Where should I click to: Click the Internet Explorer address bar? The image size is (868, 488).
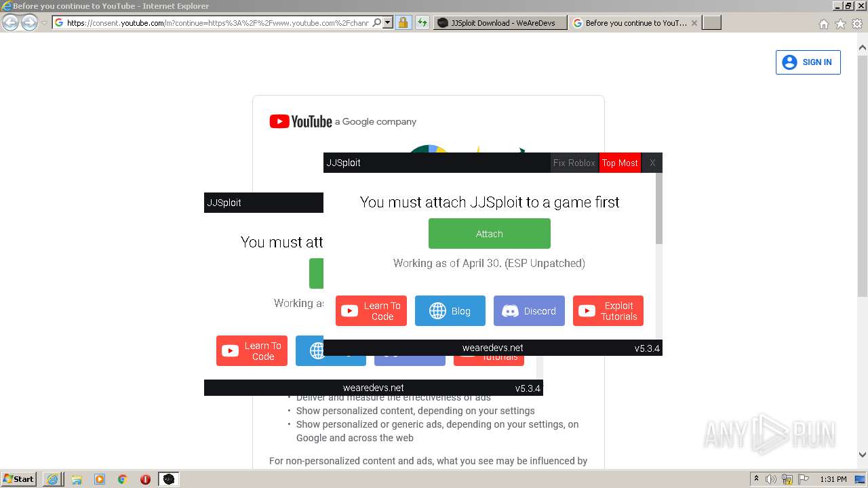point(217,23)
